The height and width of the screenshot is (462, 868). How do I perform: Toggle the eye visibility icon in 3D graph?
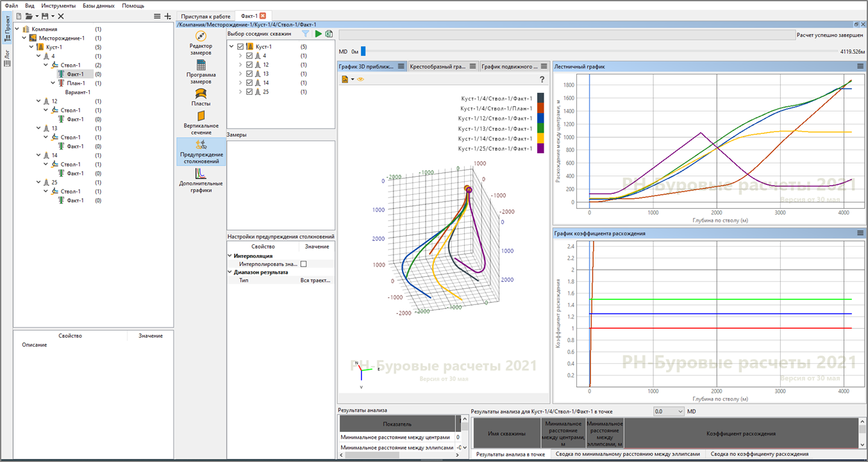(x=361, y=79)
